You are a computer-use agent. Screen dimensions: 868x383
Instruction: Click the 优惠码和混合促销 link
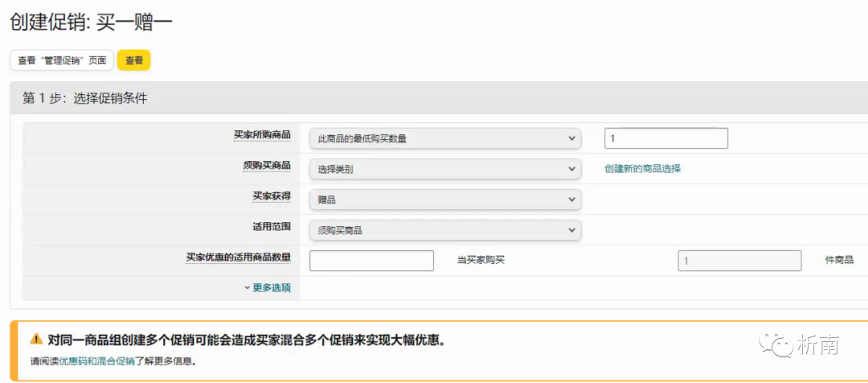click(97, 361)
